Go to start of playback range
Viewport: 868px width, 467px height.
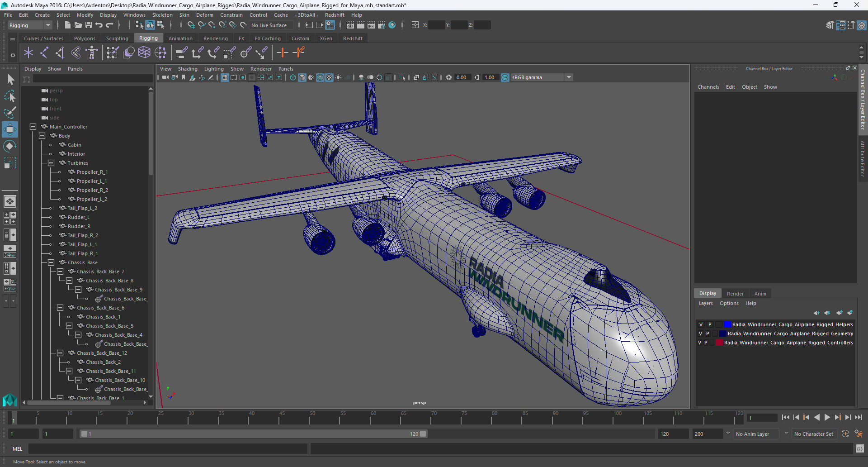coord(785,417)
